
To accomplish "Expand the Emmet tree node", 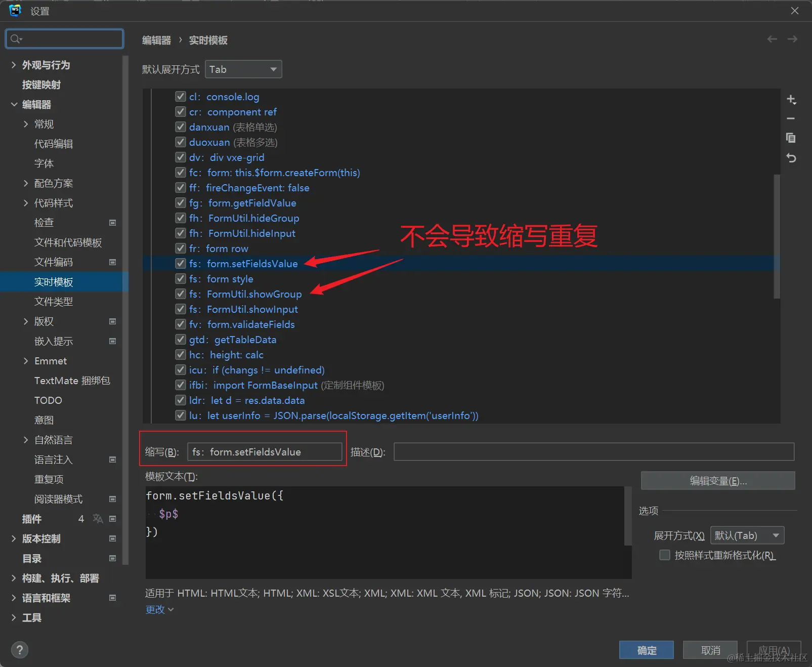I will [26, 361].
